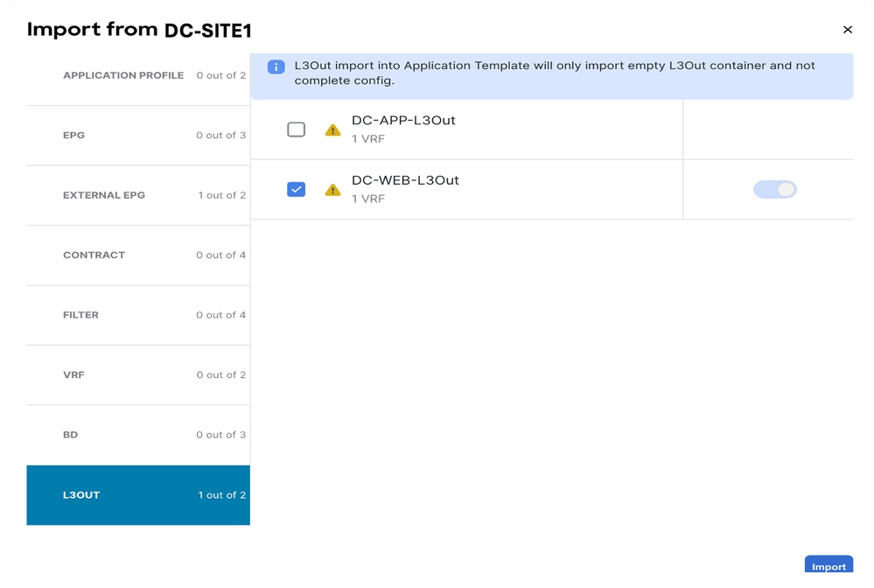
Task: Uncheck the DC-WEB-L3Out checkbox
Action: point(296,190)
